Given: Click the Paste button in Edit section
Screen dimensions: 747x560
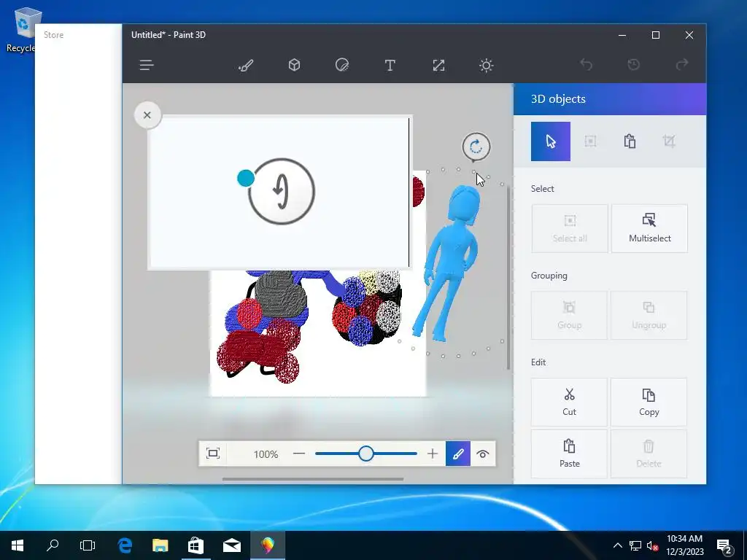Looking at the screenshot, I should (x=569, y=454).
